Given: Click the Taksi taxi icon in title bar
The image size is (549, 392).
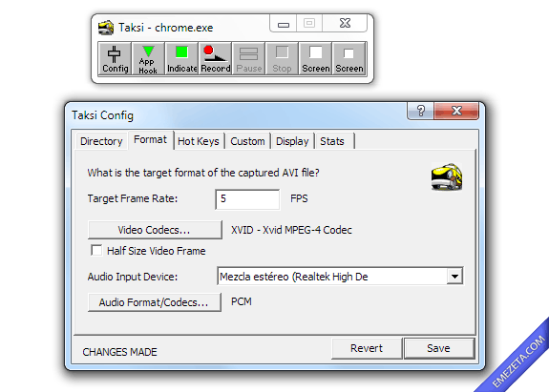Looking at the screenshot, I should point(106,28).
